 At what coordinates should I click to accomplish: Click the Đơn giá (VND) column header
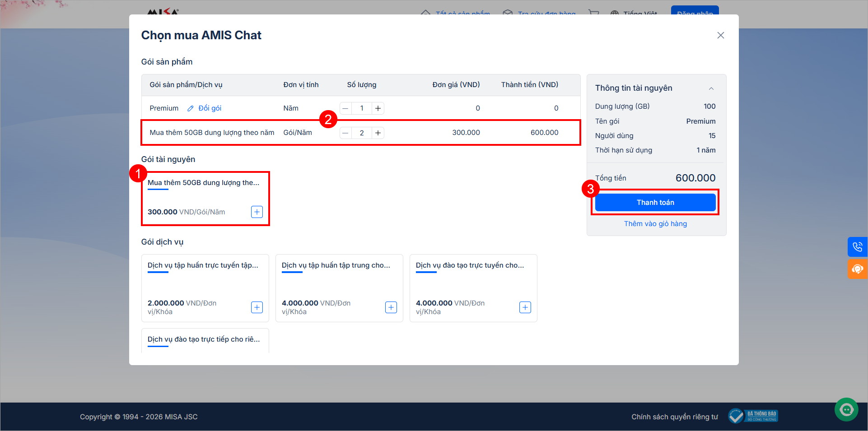[456, 85]
